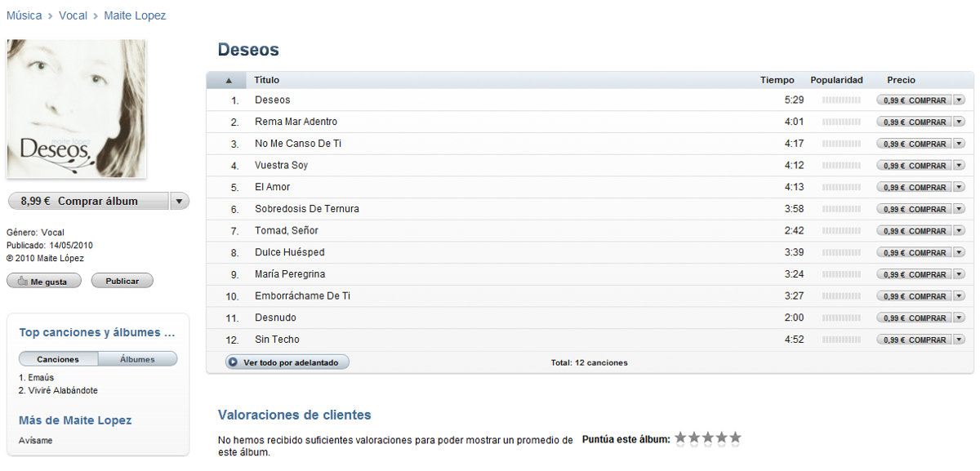Open the top song Emaús
Viewport: 980px width, 471px height.
(x=40, y=378)
